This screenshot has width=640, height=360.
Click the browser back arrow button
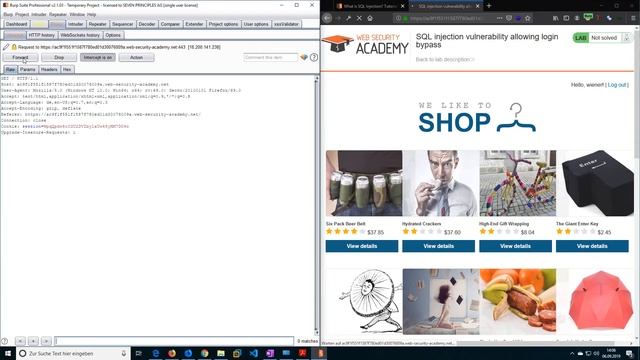click(x=327, y=18)
